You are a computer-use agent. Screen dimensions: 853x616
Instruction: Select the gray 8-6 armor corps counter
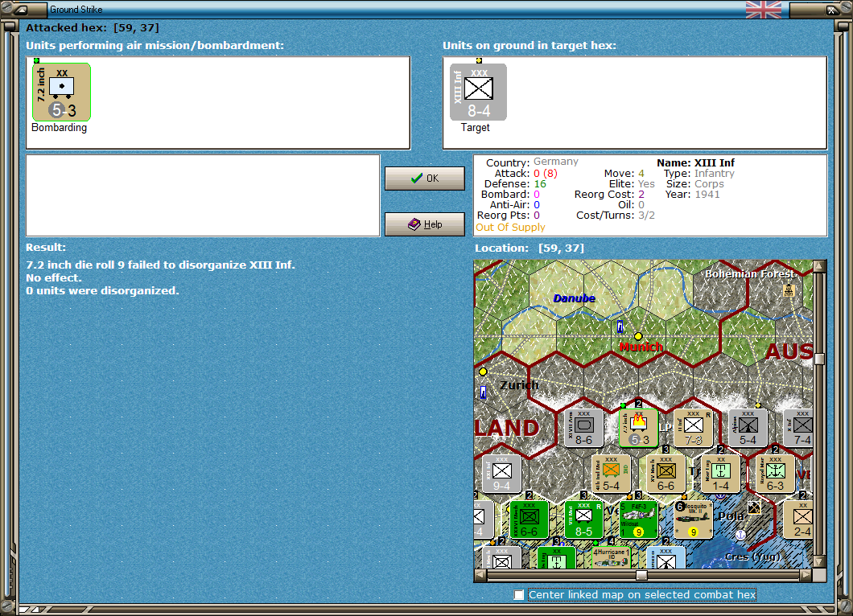(583, 429)
